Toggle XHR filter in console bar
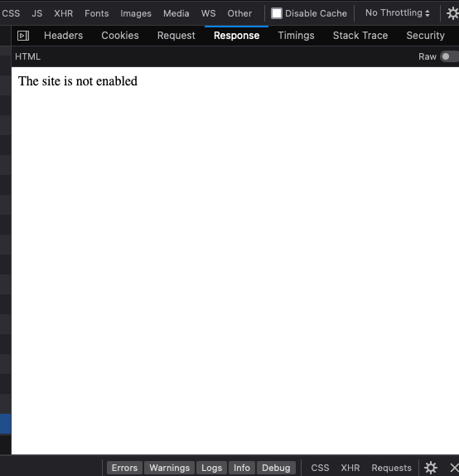459x476 pixels. [350, 468]
